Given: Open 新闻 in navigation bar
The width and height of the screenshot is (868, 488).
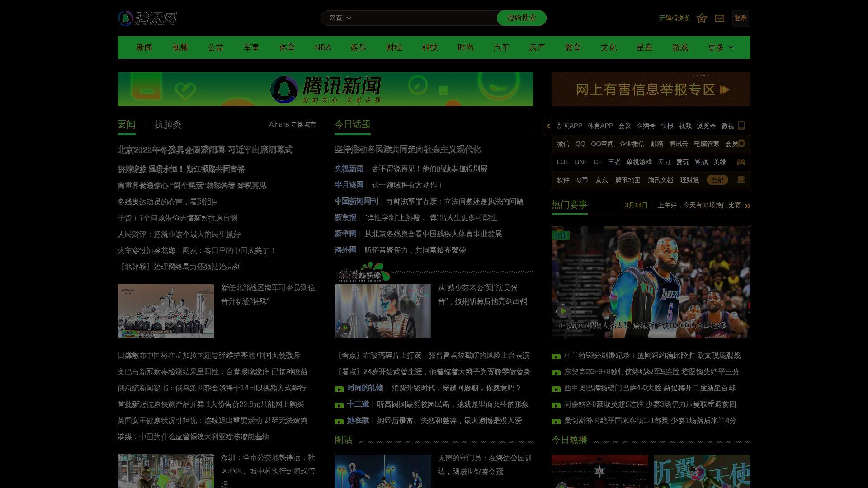Looking at the screenshot, I should [144, 47].
